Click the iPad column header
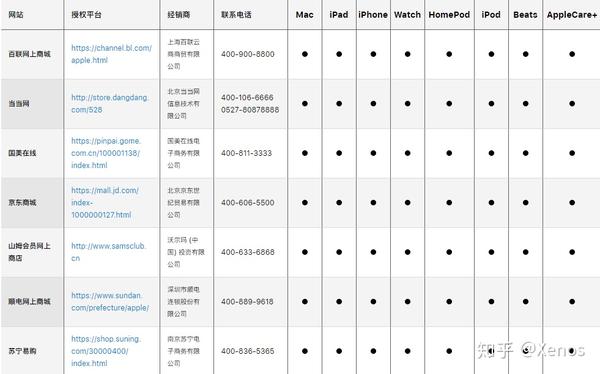 click(339, 15)
